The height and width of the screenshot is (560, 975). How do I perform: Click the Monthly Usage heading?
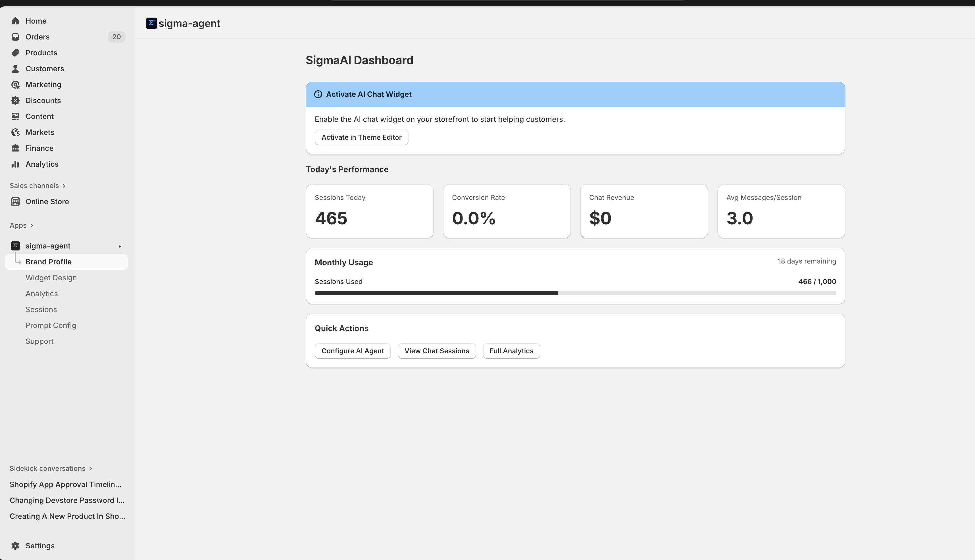click(x=343, y=262)
